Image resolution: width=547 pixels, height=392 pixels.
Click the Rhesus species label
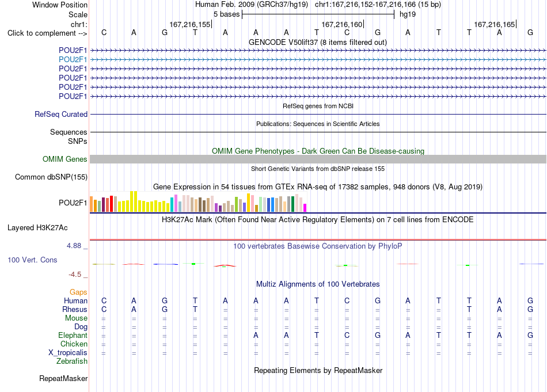coord(75,309)
